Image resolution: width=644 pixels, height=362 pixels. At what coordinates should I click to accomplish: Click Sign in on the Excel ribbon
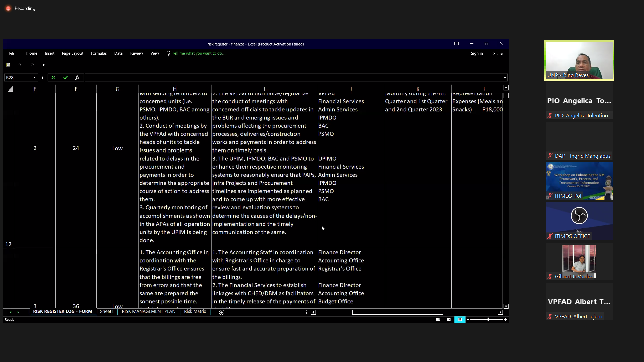(477, 53)
